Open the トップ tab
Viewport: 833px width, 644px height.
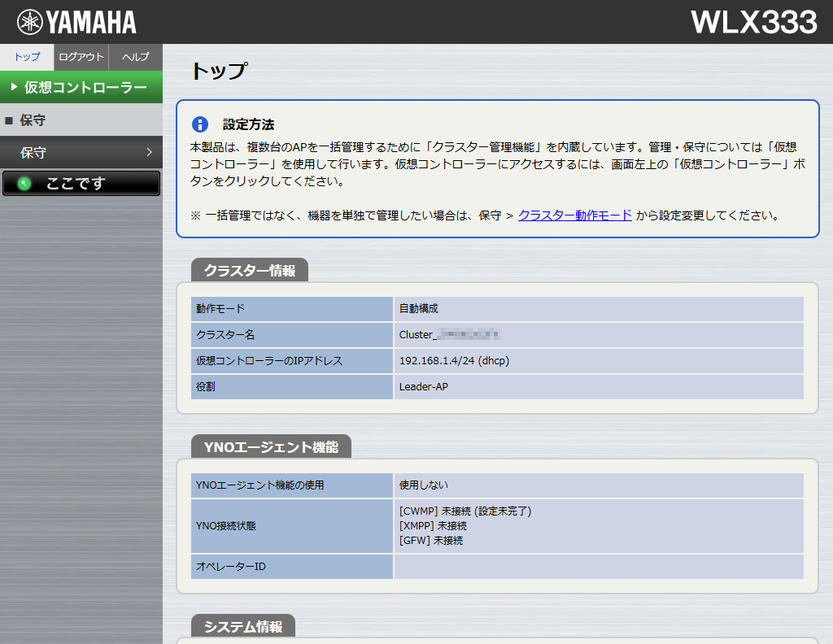tap(27, 57)
